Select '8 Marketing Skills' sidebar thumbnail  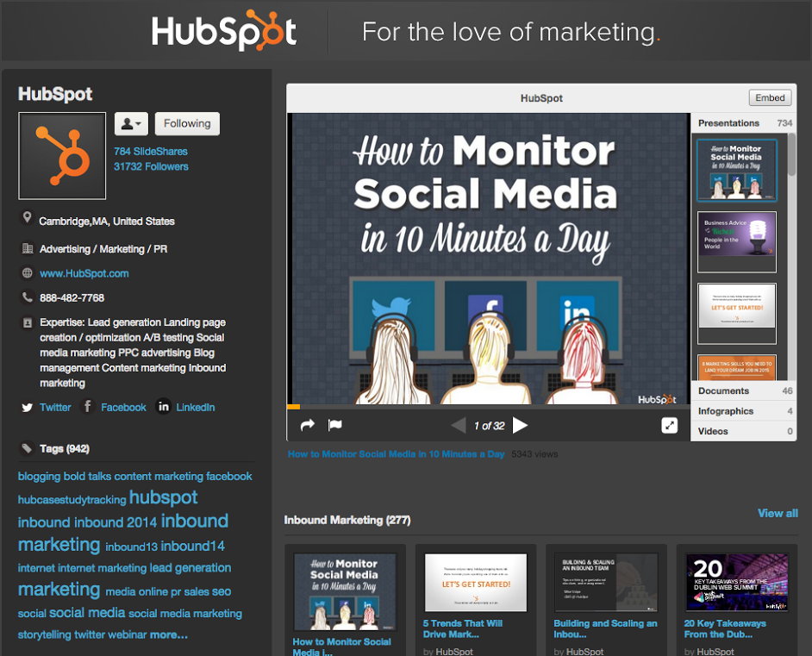click(x=737, y=367)
